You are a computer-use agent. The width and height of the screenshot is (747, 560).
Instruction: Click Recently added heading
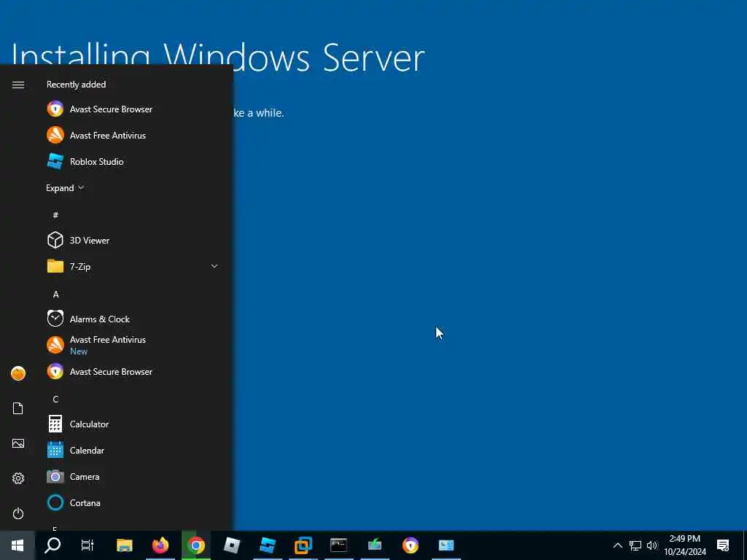click(x=76, y=85)
